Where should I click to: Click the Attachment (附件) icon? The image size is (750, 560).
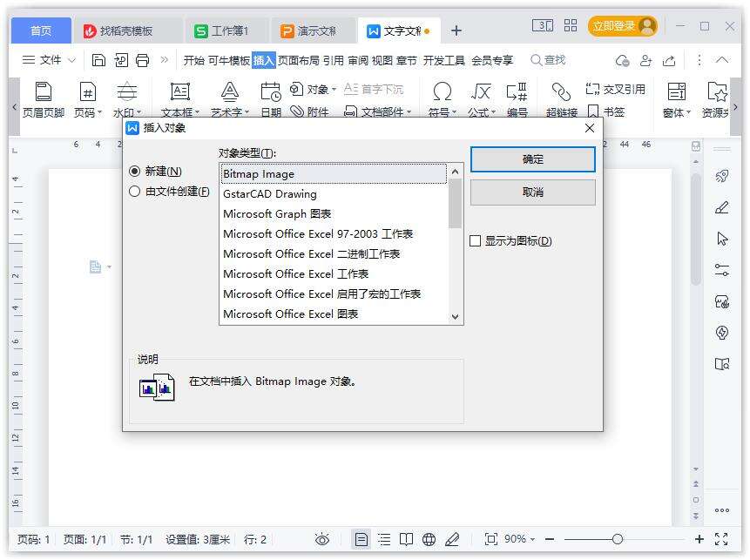298,111
